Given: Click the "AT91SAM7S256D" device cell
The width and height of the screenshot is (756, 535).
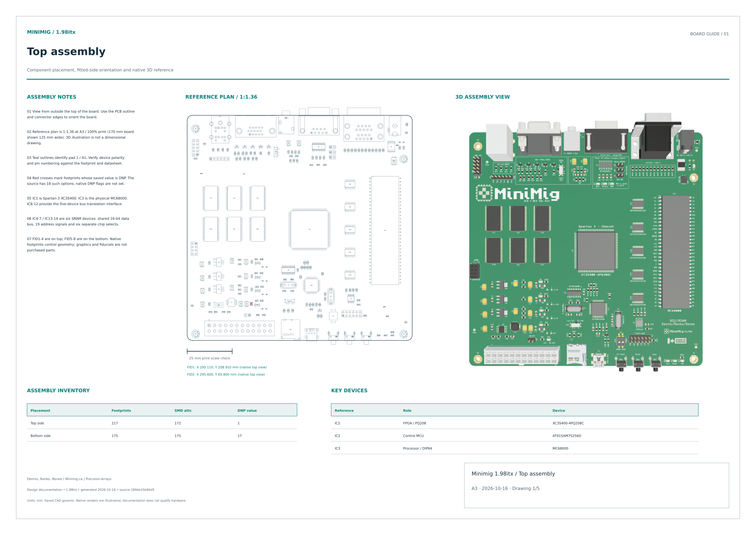Looking at the screenshot, I should [567, 436].
